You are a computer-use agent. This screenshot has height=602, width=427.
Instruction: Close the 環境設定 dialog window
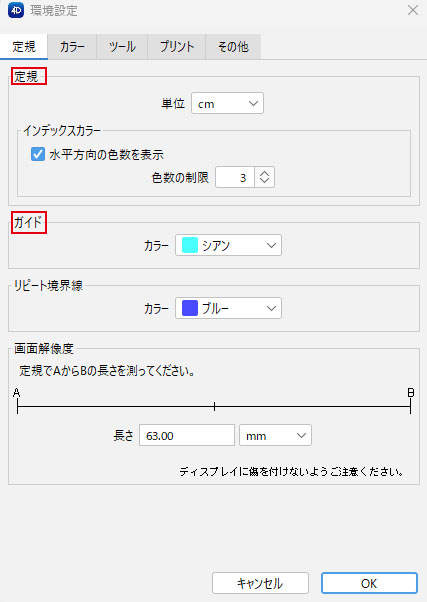tap(413, 10)
